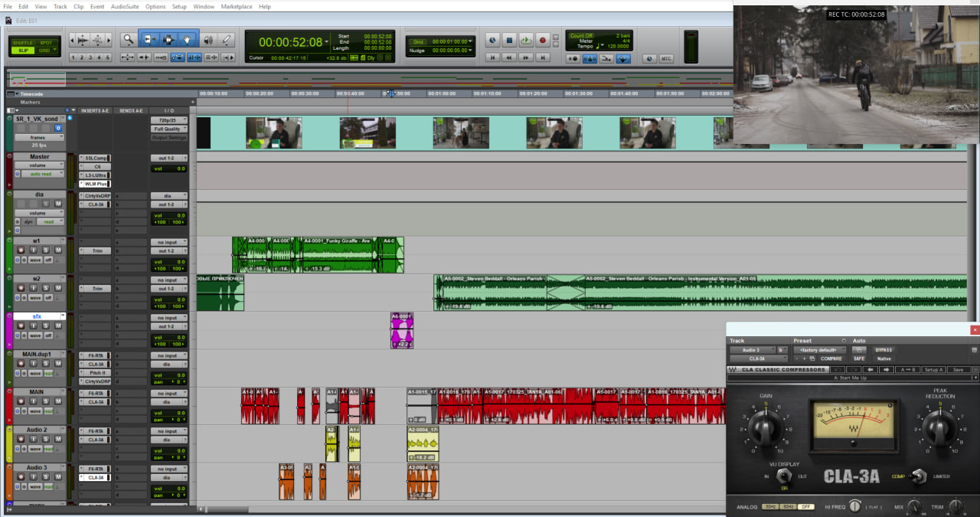
Task: Click the PEAK REDUCTION knob
Action: click(x=940, y=429)
